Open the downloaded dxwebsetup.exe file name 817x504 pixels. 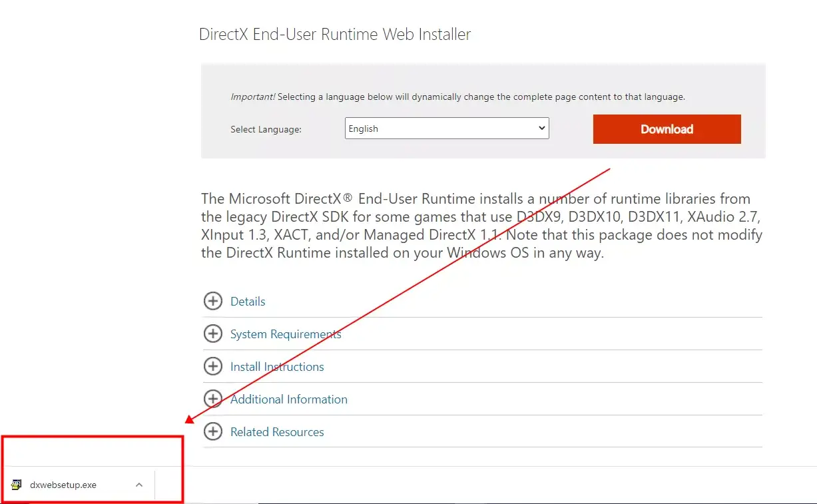pyautogui.click(x=63, y=485)
